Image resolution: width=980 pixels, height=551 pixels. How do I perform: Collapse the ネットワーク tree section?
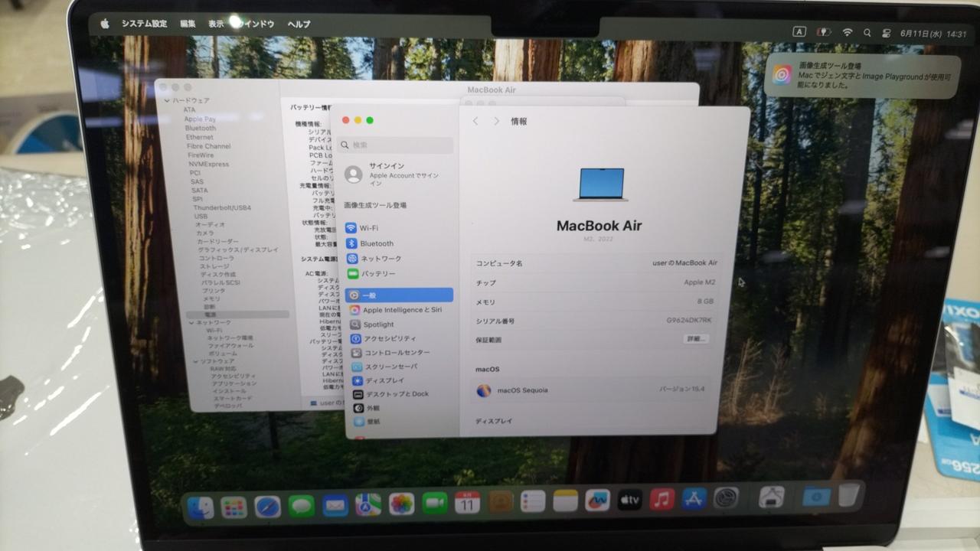tap(191, 323)
